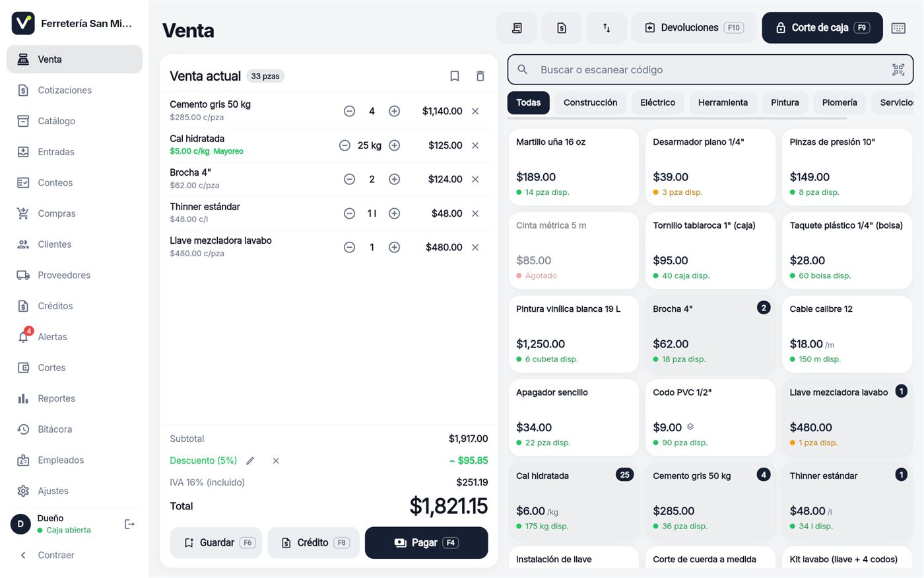Add Martillo uña 16 oz product
The width and height of the screenshot is (924, 578).
tap(574, 167)
